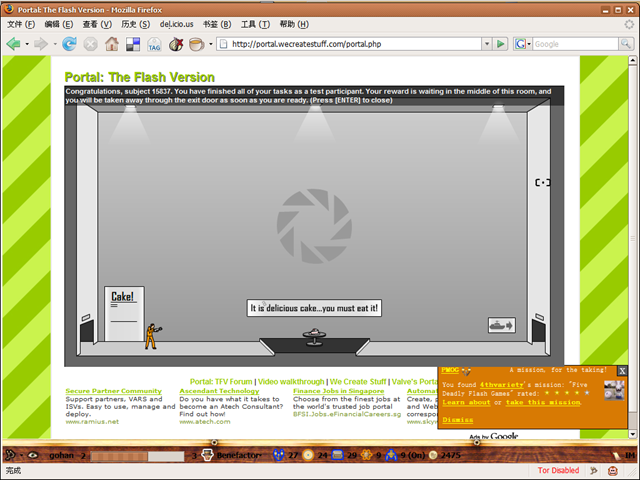The width and height of the screenshot is (640, 480).
Task: Open the 帮助 (H) menu
Action: pos(294,24)
